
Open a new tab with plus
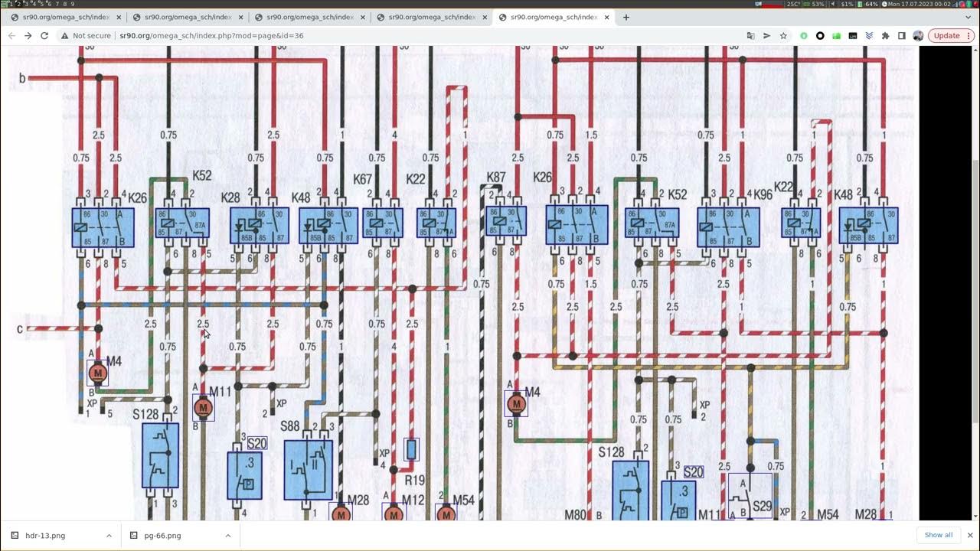coord(626,17)
